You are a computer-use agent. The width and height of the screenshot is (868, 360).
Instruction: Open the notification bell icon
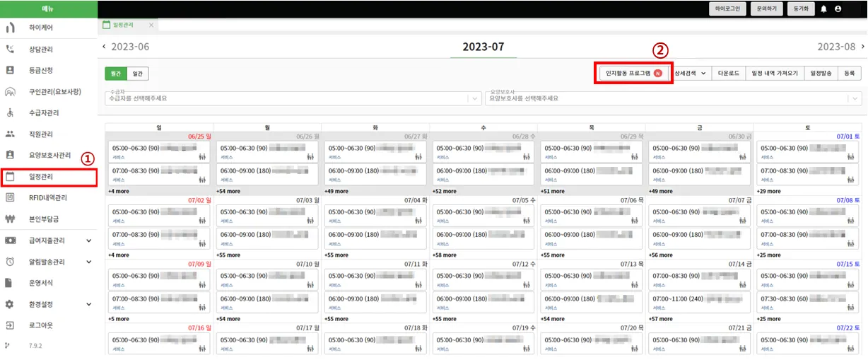(x=823, y=9)
